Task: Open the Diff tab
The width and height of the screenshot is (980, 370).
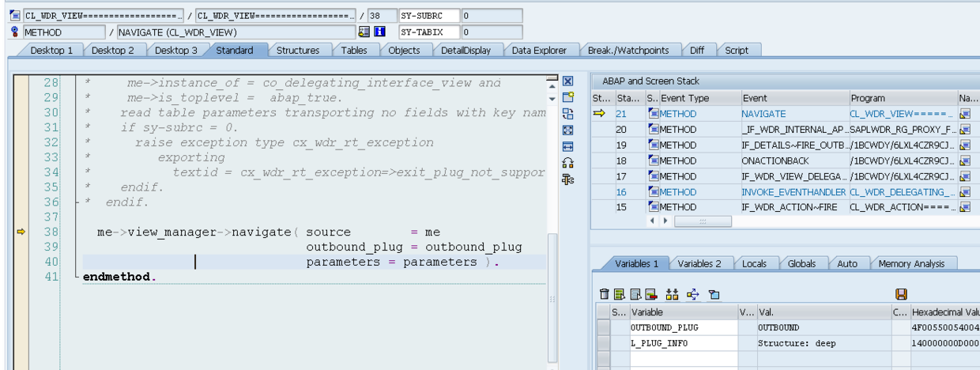Action: coord(696,50)
